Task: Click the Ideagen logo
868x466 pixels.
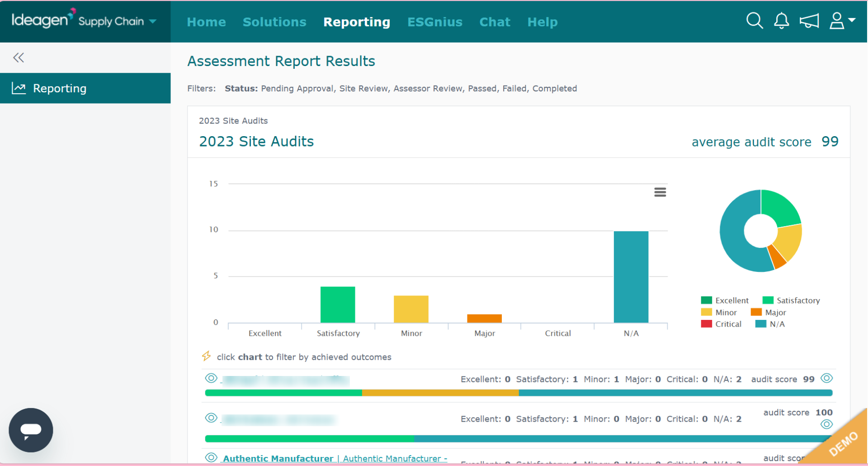Action: 43,19
